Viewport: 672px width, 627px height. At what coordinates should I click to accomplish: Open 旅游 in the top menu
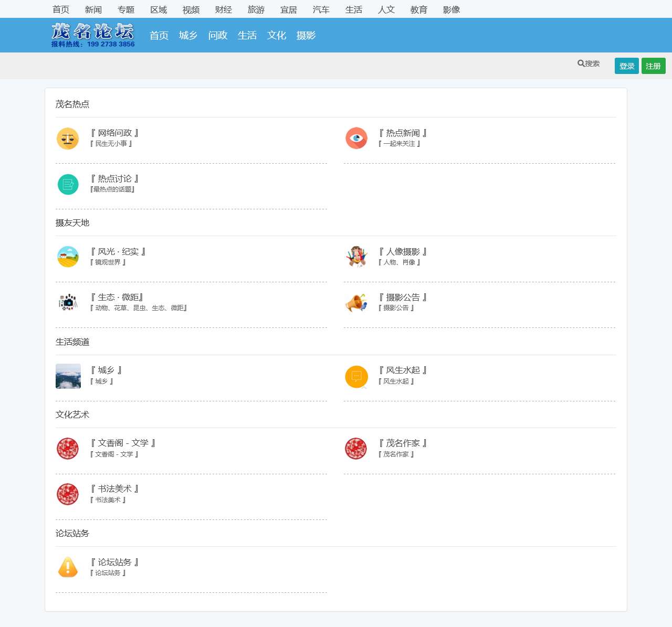256,9
